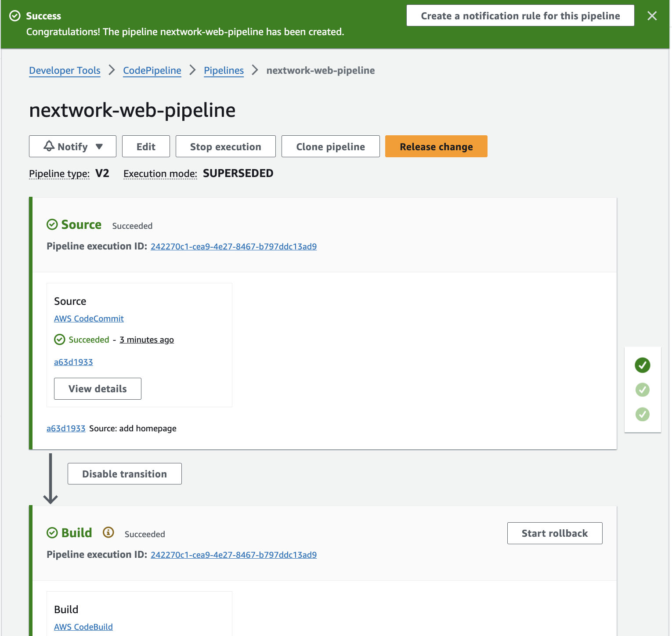
Task: Open the Notify dropdown menu
Action: (x=72, y=147)
